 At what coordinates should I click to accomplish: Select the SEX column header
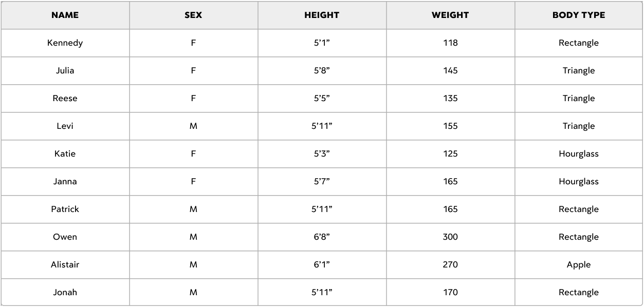193,15
